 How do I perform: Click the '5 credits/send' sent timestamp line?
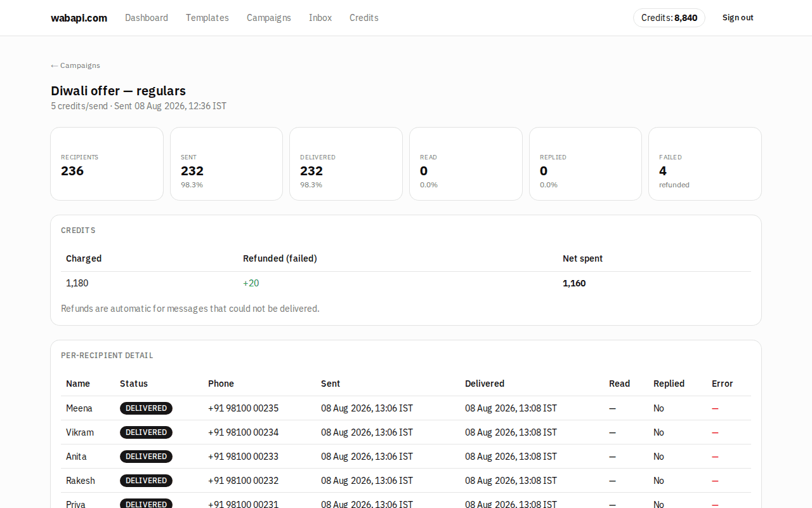pyautogui.click(x=139, y=106)
